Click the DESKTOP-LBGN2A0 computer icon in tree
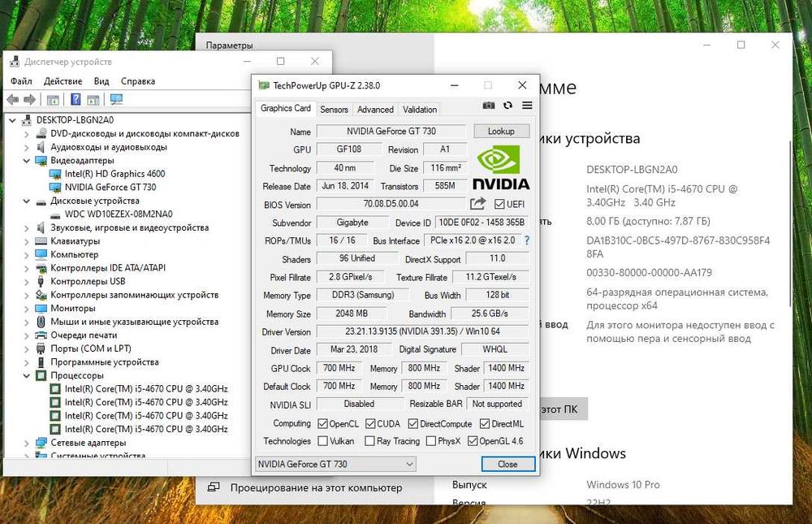Screen dimensions: 812x524 tap(27, 119)
